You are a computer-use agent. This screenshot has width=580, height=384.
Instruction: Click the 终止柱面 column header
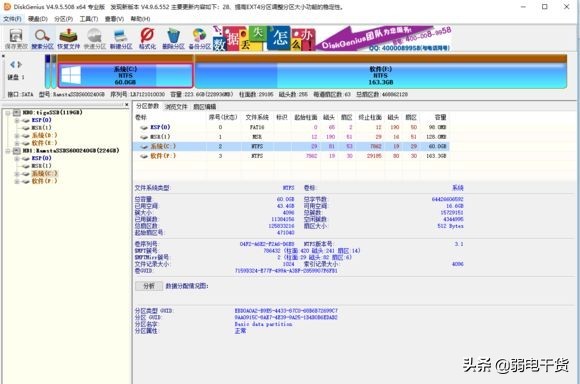point(370,117)
